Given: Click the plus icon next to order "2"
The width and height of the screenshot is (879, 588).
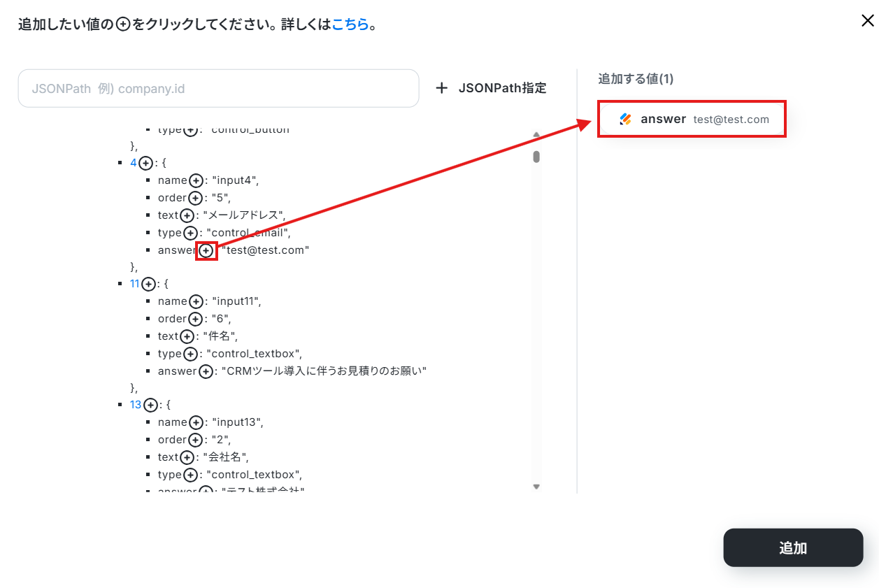Looking at the screenshot, I should tap(195, 440).
